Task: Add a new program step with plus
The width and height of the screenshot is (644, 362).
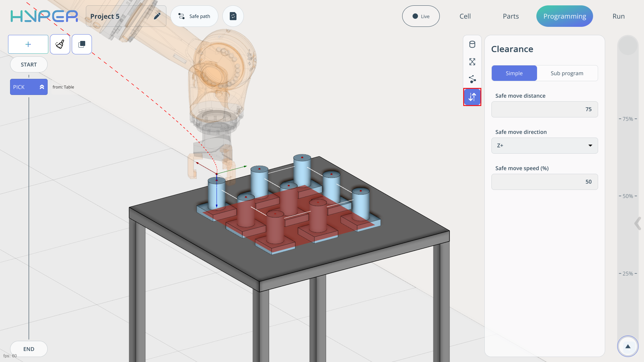Action: click(28, 44)
